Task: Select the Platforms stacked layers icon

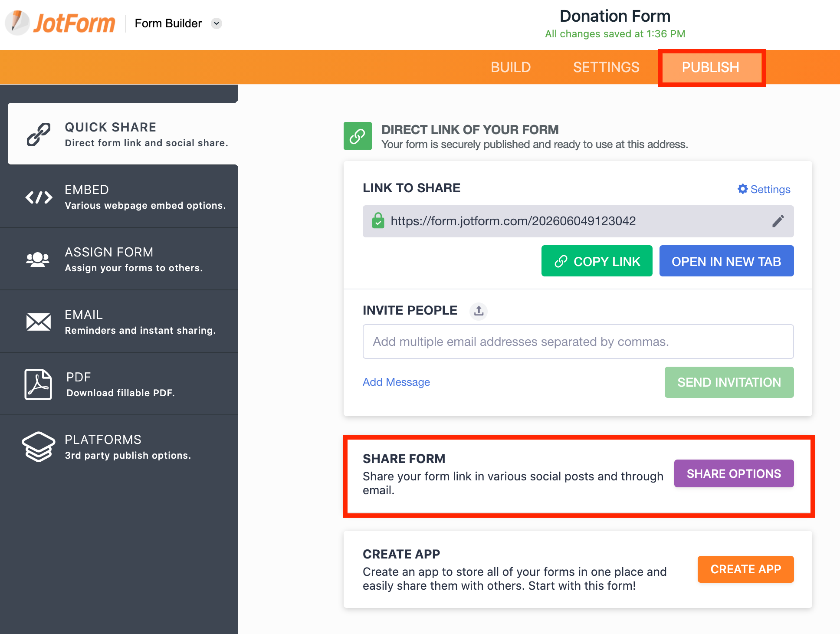Action: click(39, 447)
